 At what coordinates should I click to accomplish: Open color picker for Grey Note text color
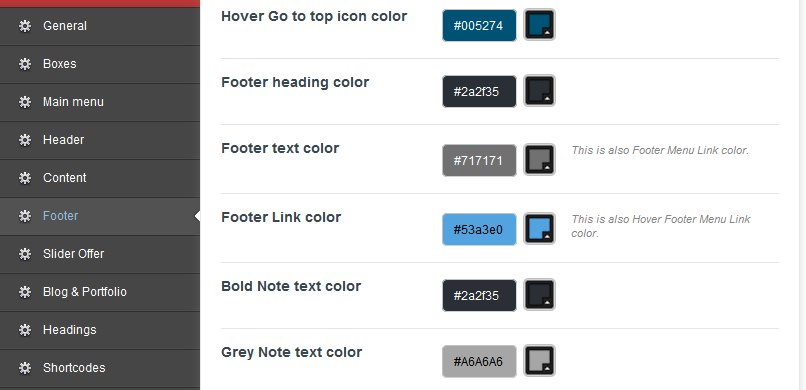coord(539,361)
